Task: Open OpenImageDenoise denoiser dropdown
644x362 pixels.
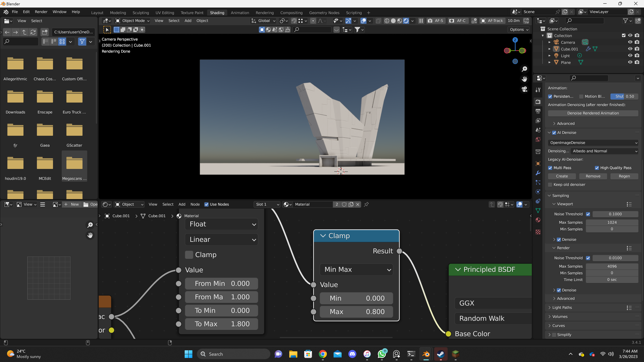Action: pos(593,143)
